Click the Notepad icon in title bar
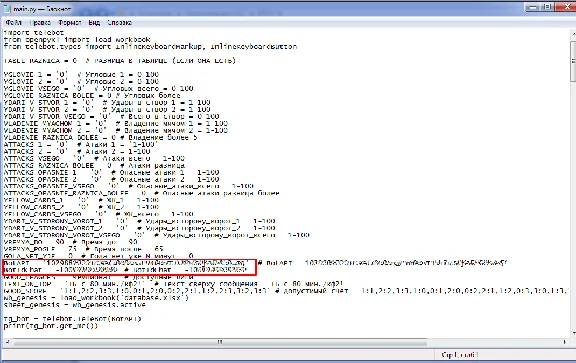 click(x=7, y=9)
